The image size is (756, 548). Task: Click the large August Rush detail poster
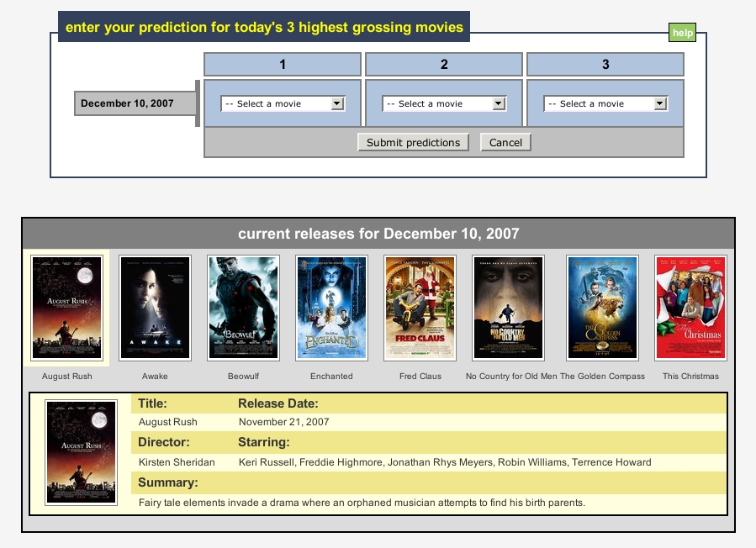coord(81,453)
